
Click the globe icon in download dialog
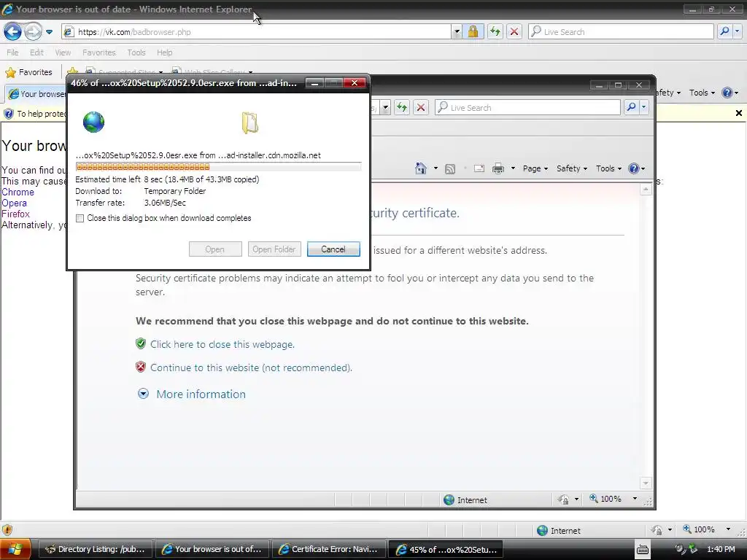coord(93,122)
